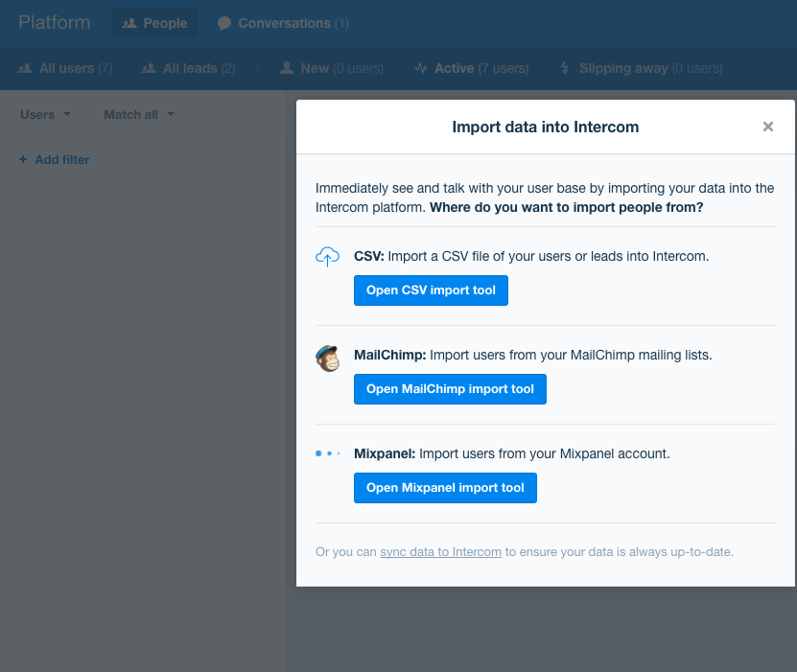Close the Import data dialog
Viewport: 797px width, 672px height.
[x=768, y=127]
